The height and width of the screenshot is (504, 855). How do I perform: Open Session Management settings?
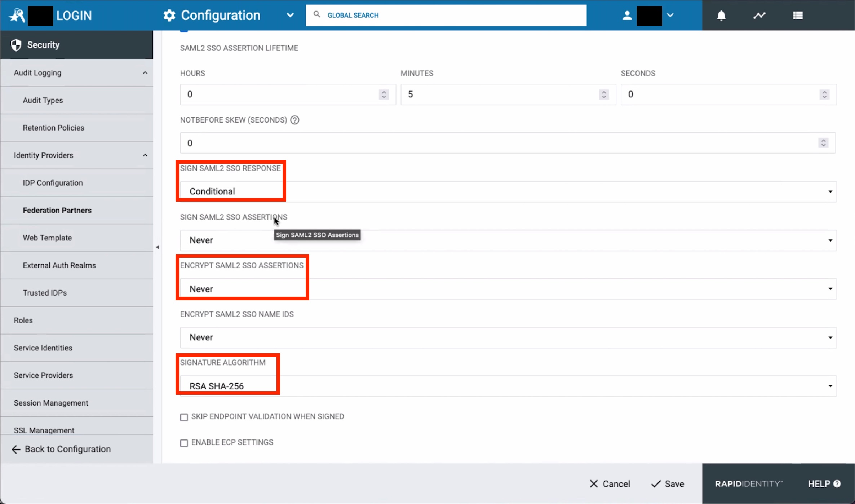point(51,403)
